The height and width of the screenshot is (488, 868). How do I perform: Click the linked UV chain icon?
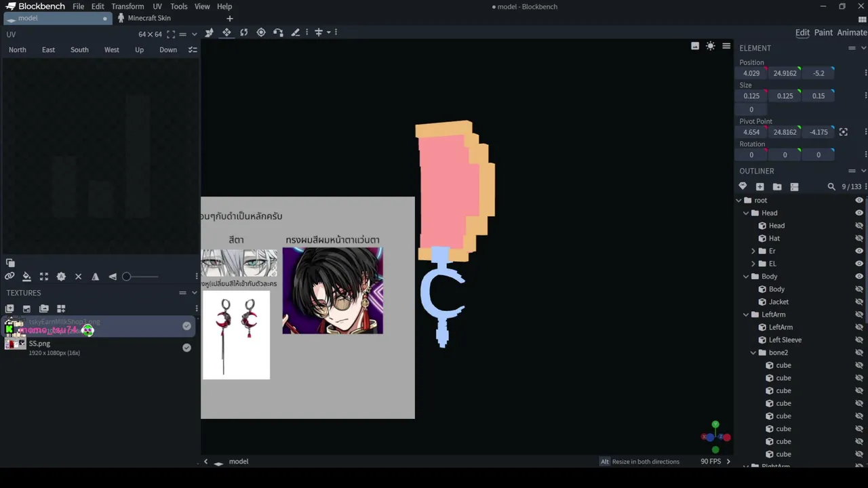[9, 277]
